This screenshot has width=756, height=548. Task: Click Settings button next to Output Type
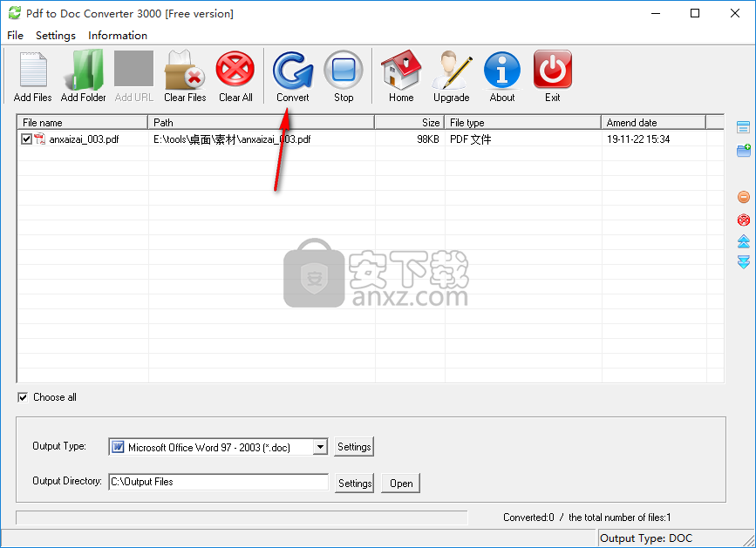tap(354, 446)
